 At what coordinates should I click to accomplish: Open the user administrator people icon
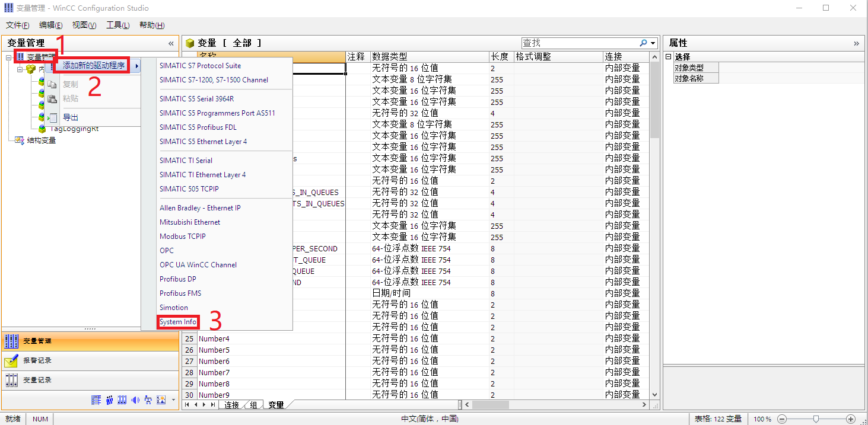109,400
